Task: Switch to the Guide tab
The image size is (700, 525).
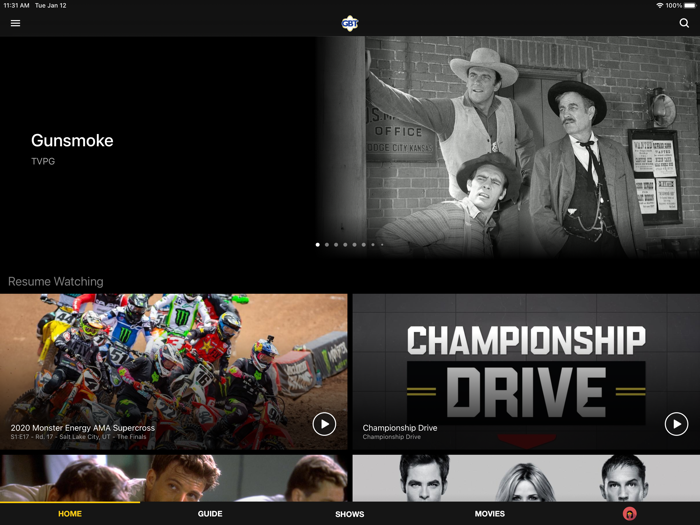Action: pyautogui.click(x=210, y=514)
